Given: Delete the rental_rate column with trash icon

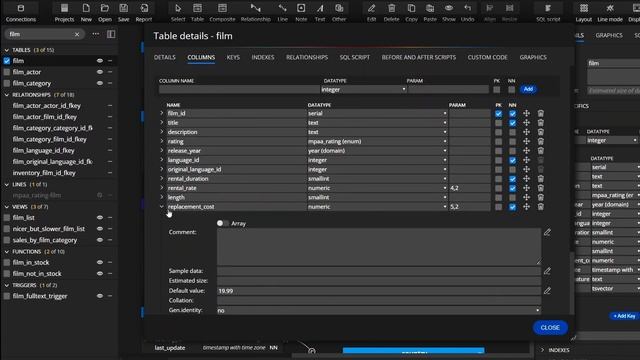Looking at the screenshot, I should 540,188.
